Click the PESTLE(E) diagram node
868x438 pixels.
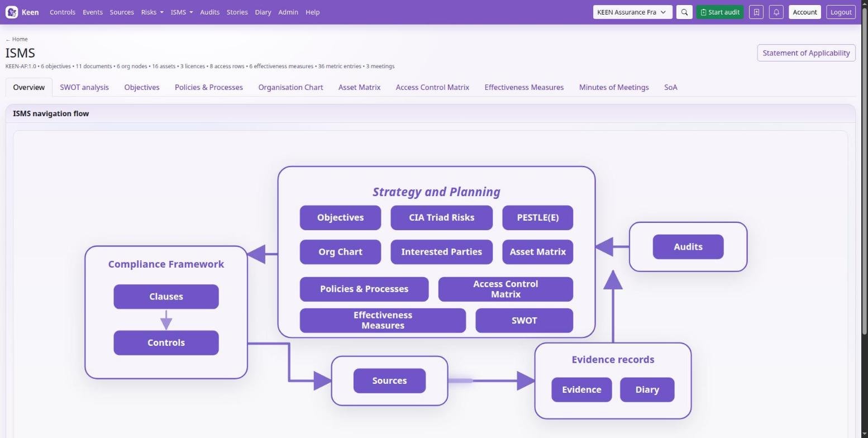point(538,218)
